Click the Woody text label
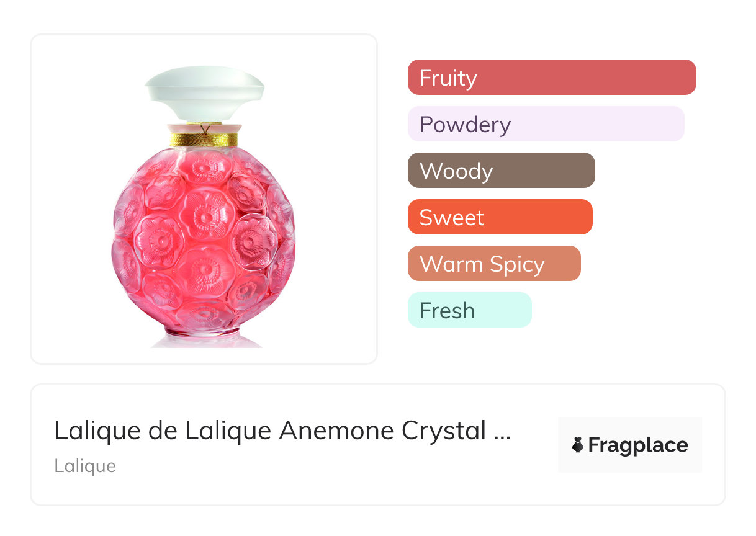The image size is (756, 536). [456, 171]
